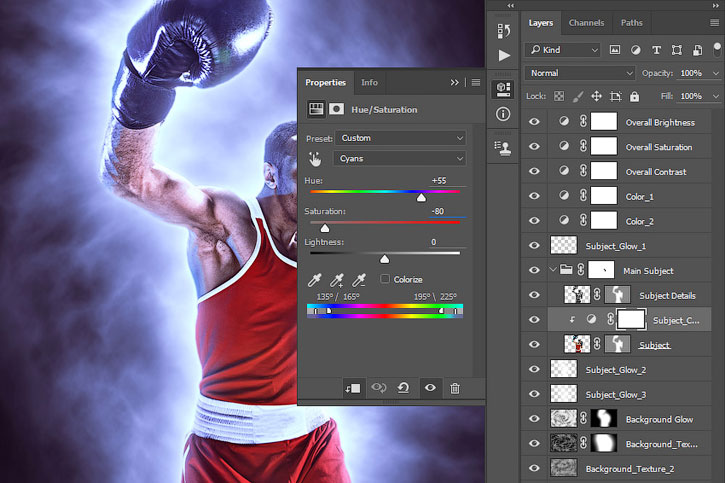Open the Kind filter dropdown
The width and height of the screenshot is (725, 483).
[562, 49]
